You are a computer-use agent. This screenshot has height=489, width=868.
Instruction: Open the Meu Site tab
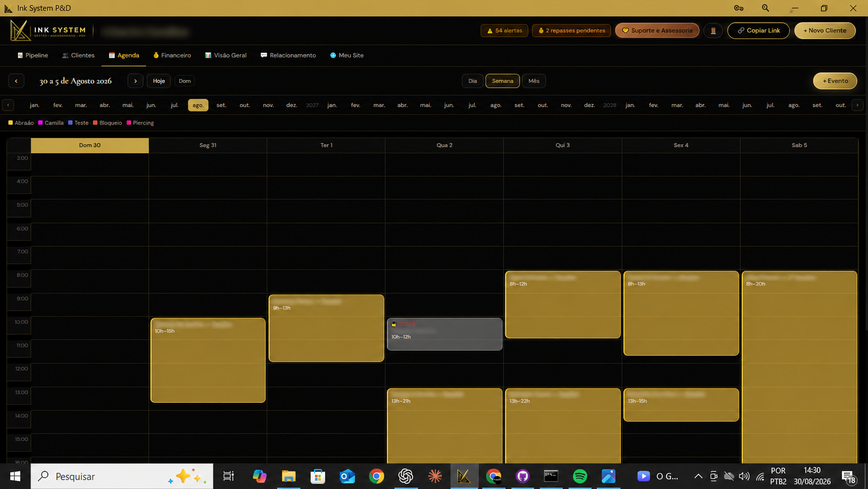point(347,56)
